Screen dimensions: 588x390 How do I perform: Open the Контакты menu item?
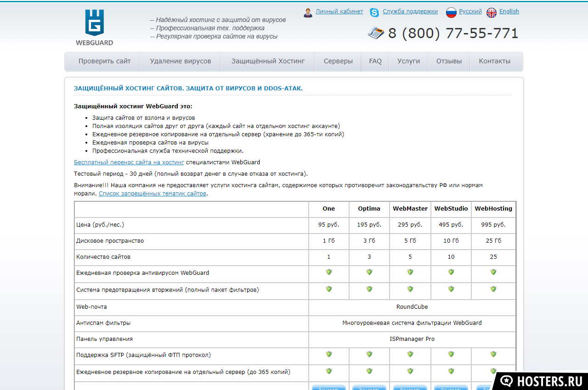point(495,61)
